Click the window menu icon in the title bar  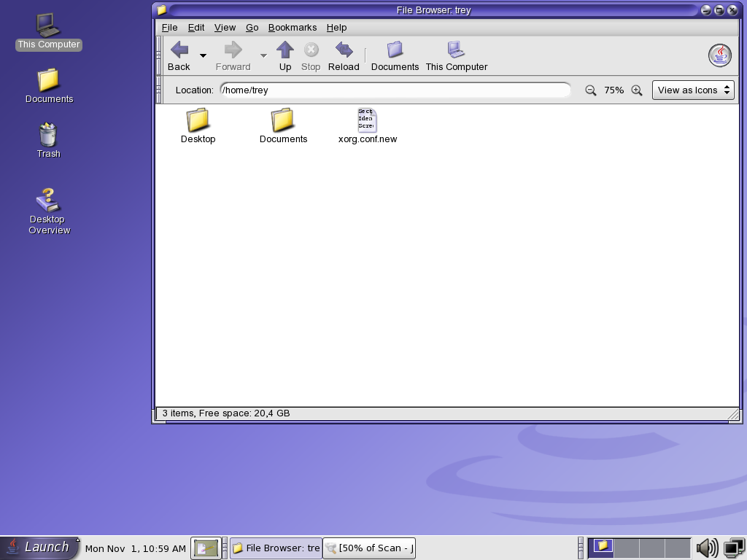(x=161, y=10)
